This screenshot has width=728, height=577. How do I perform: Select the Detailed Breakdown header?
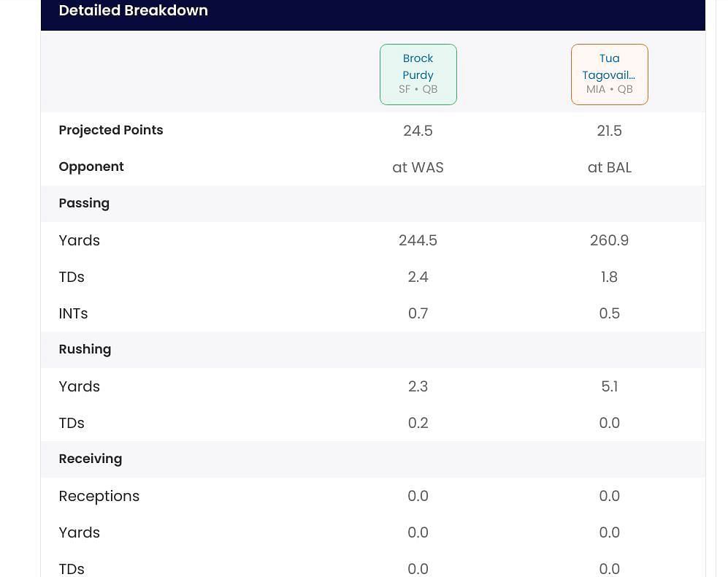(x=133, y=11)
